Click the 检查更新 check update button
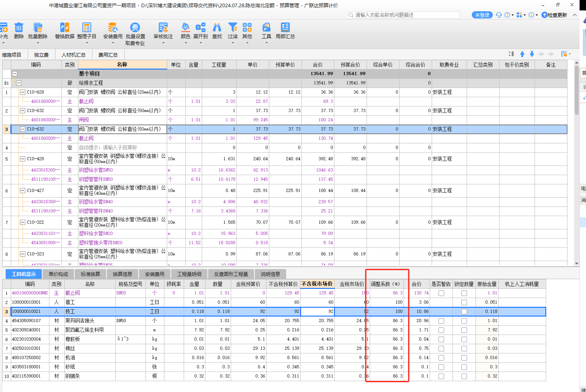The width and height of the screenshot is (586, 392). pyautogui.click(x=554, y=15)
